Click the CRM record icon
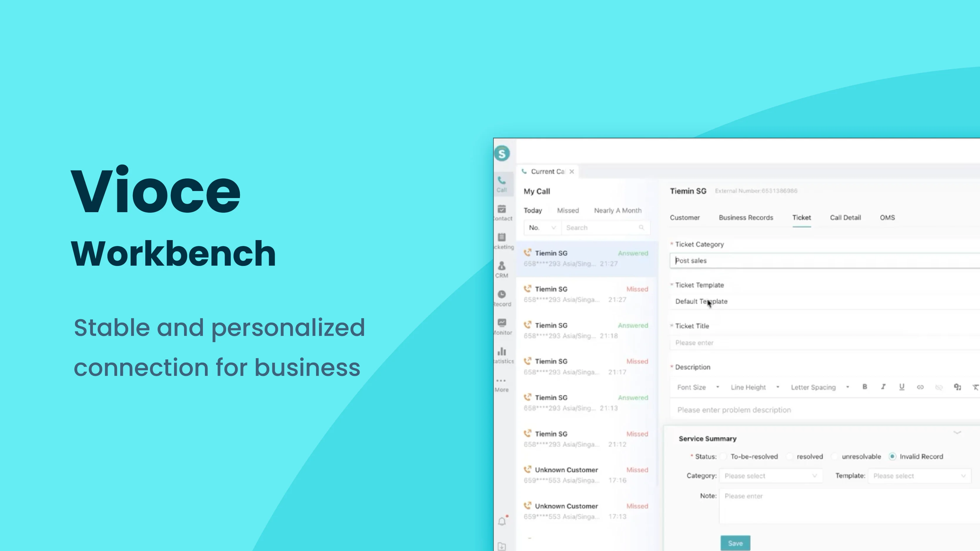The width and height of the screenshot is (980, 551). tap(502, 267)
